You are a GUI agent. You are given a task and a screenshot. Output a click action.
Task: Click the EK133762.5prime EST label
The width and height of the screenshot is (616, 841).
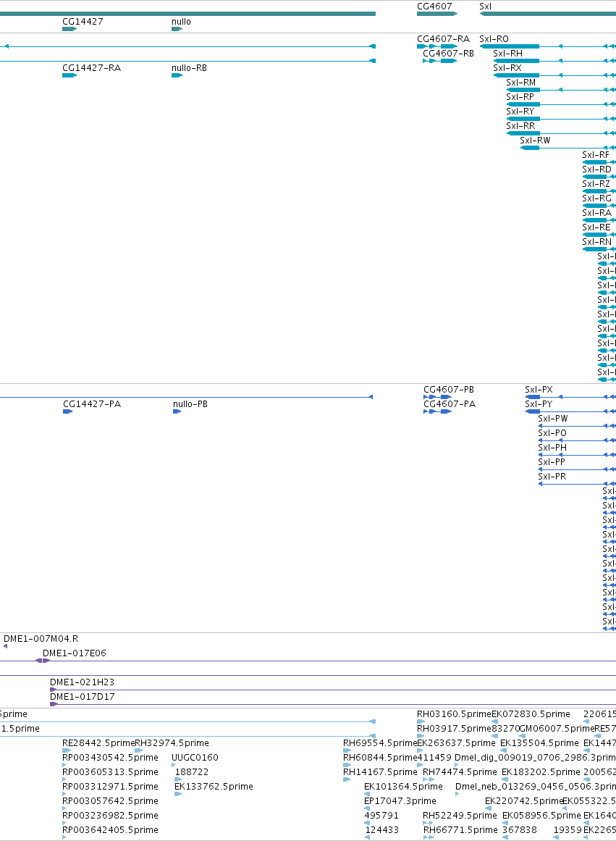tap(214, 787)
